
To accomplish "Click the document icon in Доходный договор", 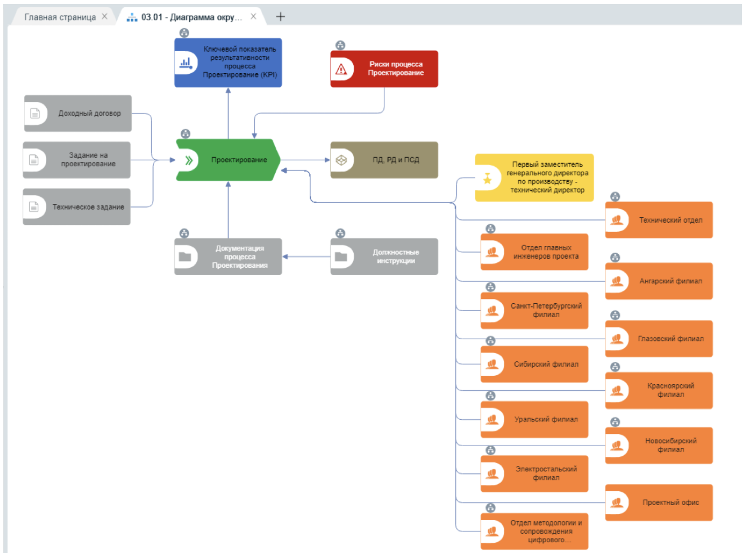I will click(35, 113).
